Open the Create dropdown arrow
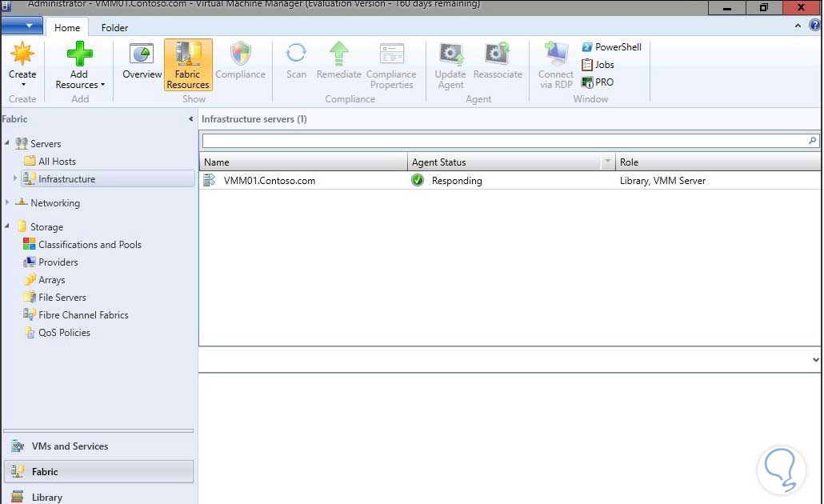 (x=22, y=85)
